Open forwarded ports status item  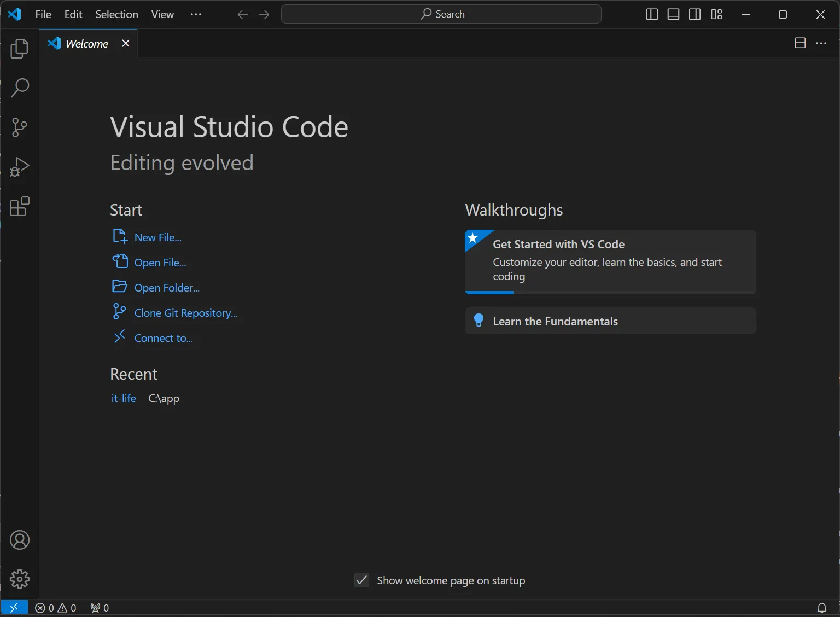(100, 608)
